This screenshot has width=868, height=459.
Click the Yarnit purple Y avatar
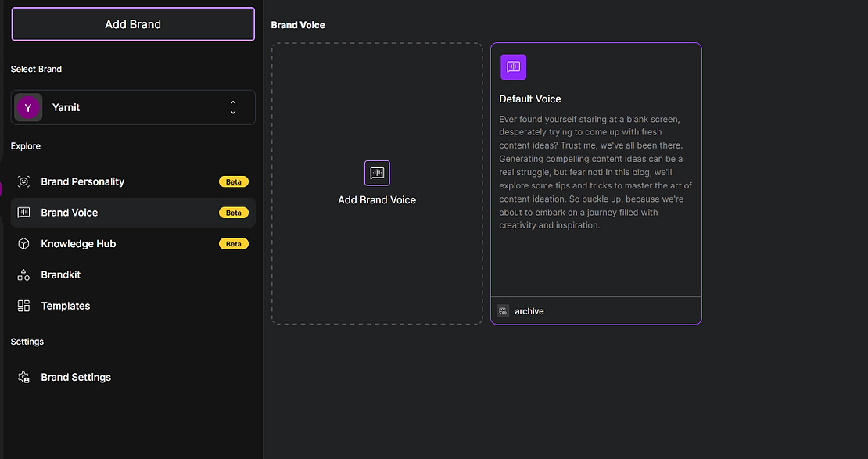tap(28, 107)
